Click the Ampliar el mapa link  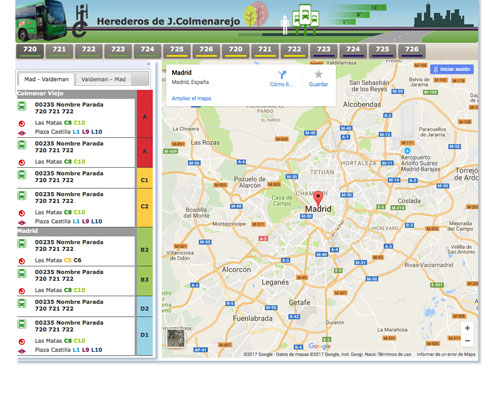191,98
